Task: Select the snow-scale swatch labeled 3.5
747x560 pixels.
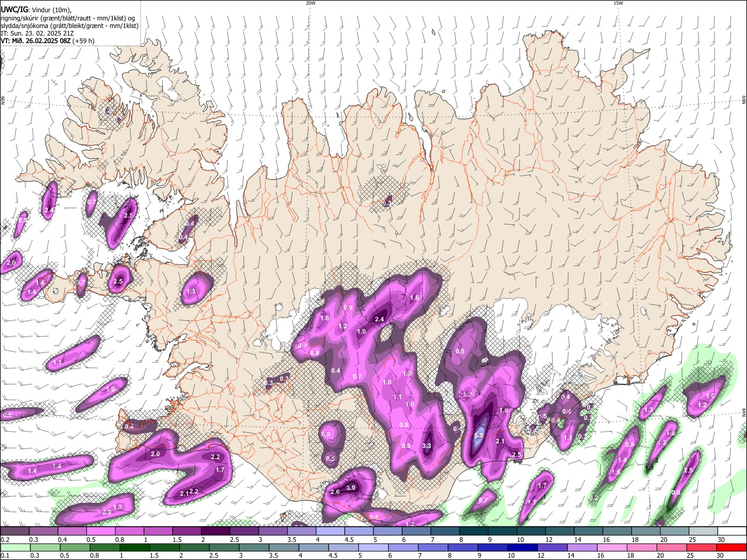Action: coord(301,531)
